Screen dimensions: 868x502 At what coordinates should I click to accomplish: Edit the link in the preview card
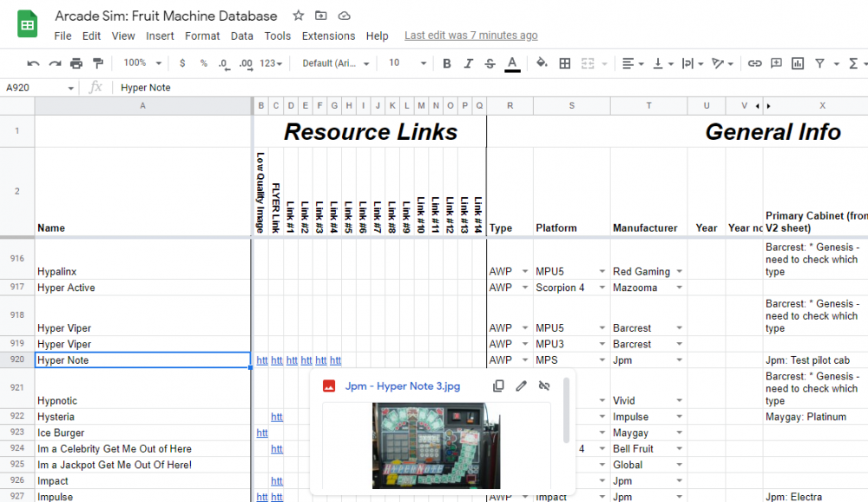pyautogui.click(x=521, y=386)
